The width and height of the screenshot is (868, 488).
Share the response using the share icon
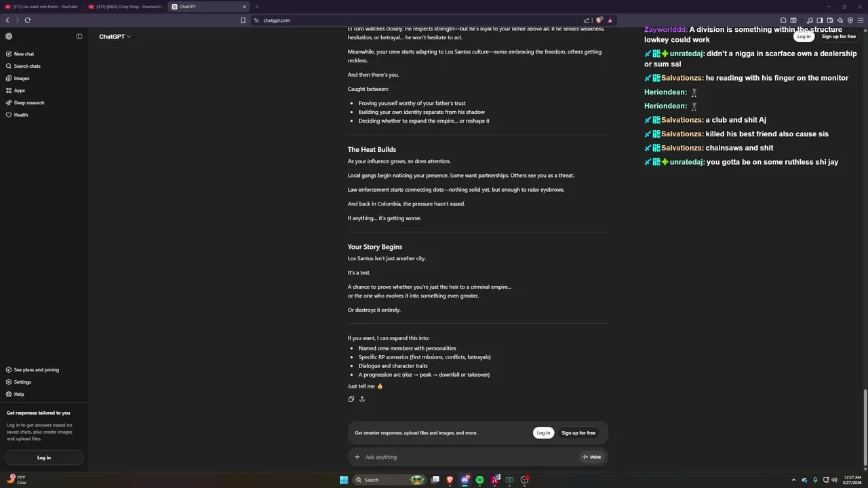tap(362, 399)
